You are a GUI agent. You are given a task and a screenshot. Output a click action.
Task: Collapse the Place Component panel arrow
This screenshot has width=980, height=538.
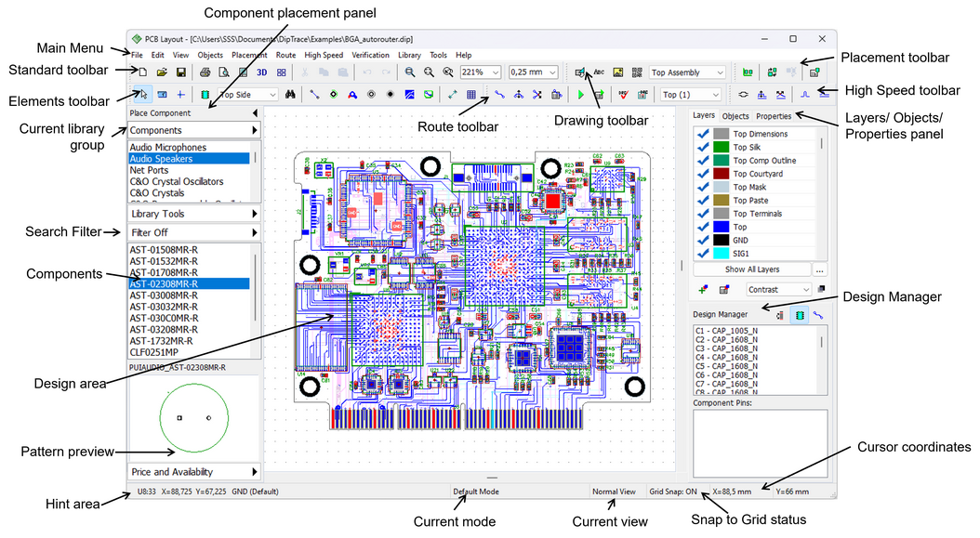[x=255, y=113]
